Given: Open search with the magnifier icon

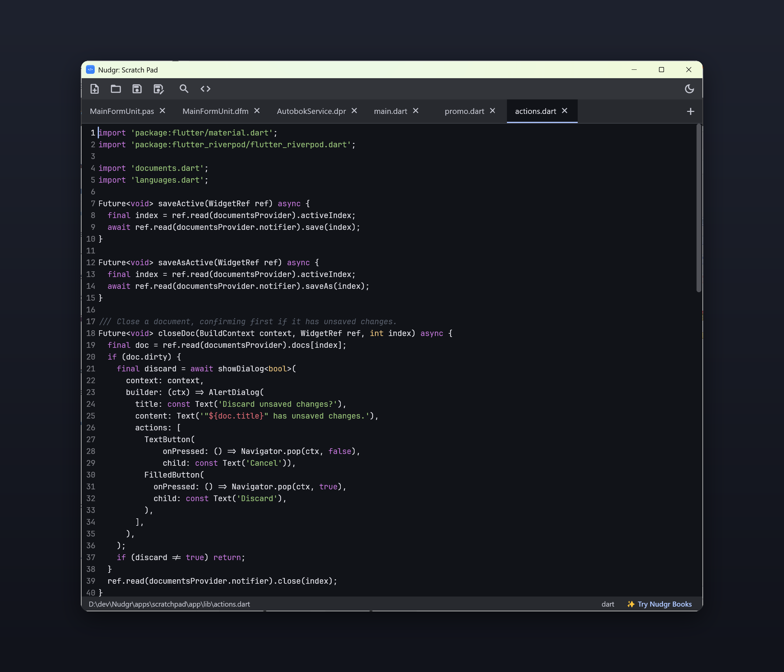Looking at the screenshot, I should pos(184,89).
